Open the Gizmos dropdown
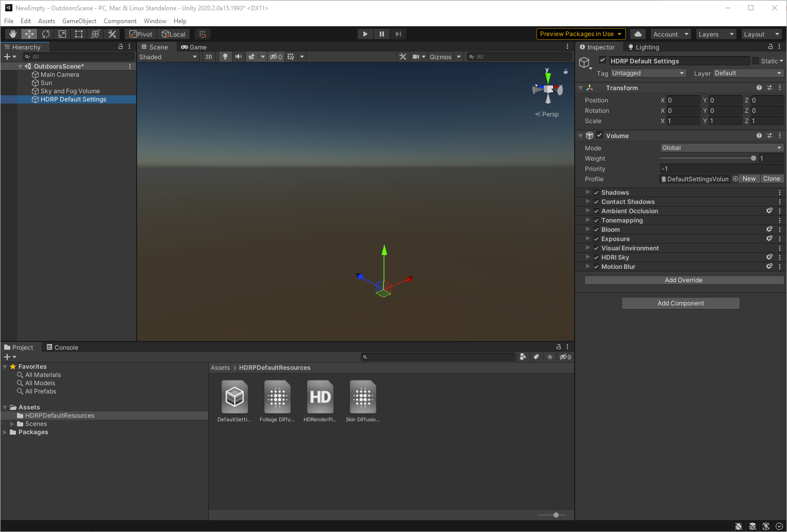The width and height of the screenshot is (787, 532). [445, 57]
